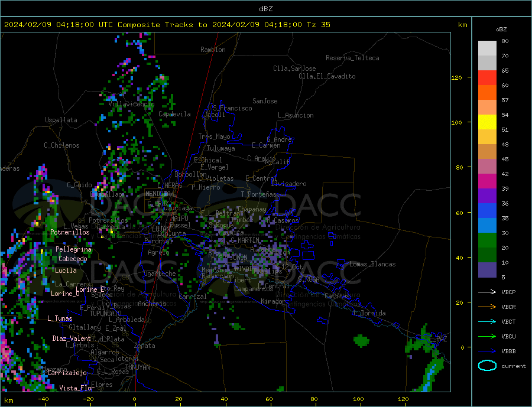The width and height of the screenshot is (532, 407).
Task: Click the Lomas_Blancas place label
Action: coord(372,264)
